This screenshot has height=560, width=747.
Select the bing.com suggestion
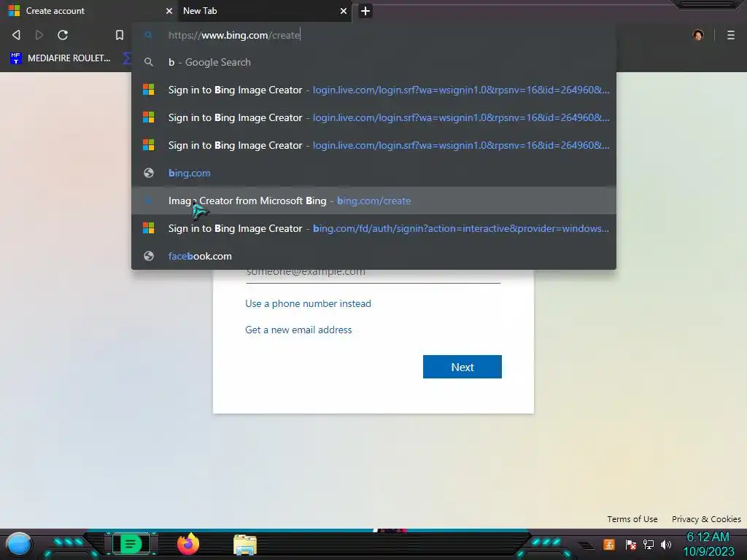click(374, 173)
